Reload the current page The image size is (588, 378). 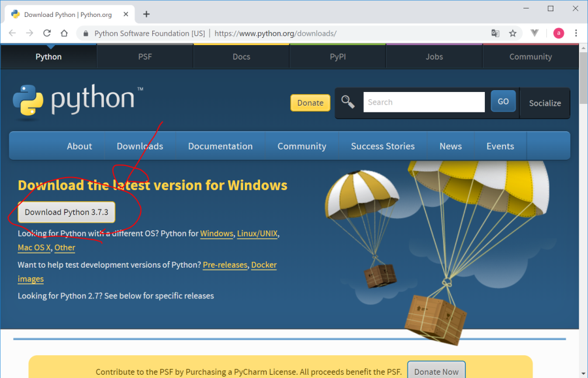(47, 33)
